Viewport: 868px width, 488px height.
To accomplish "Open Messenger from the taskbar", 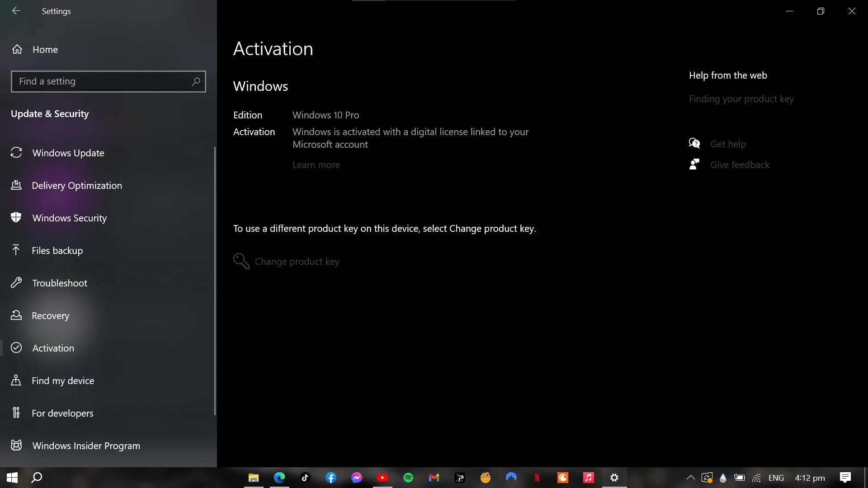I will pyautogui.click(x=357, y=478).
